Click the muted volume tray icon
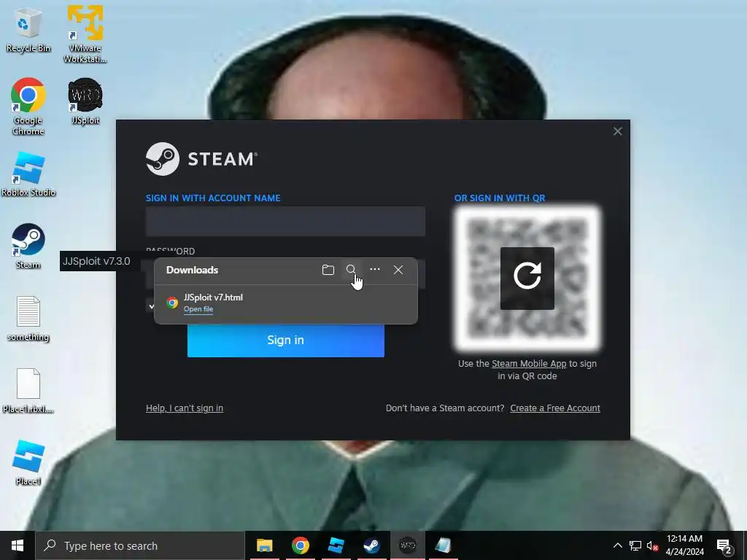Image resolution: width=747 pixels, height=560 pixels. tap(652, 545)
